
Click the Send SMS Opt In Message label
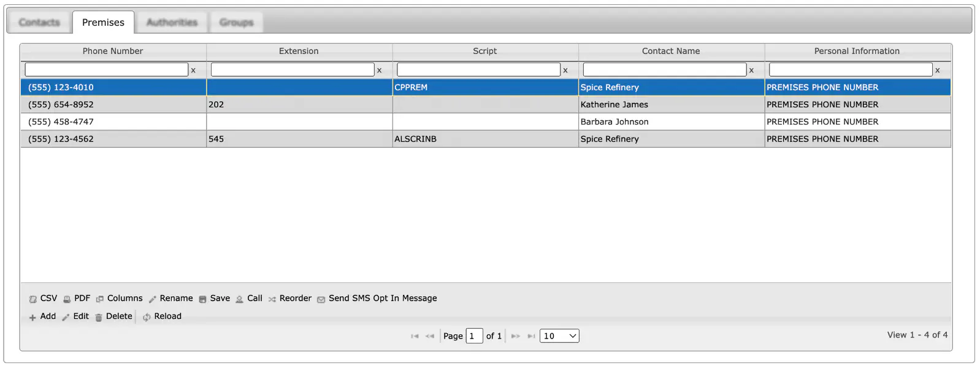point(383,299)
